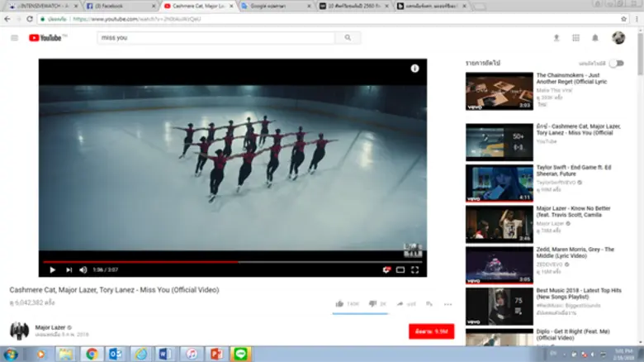Switch to the first INTENSIVEWATCH browser tab

(x=43, y=6)
